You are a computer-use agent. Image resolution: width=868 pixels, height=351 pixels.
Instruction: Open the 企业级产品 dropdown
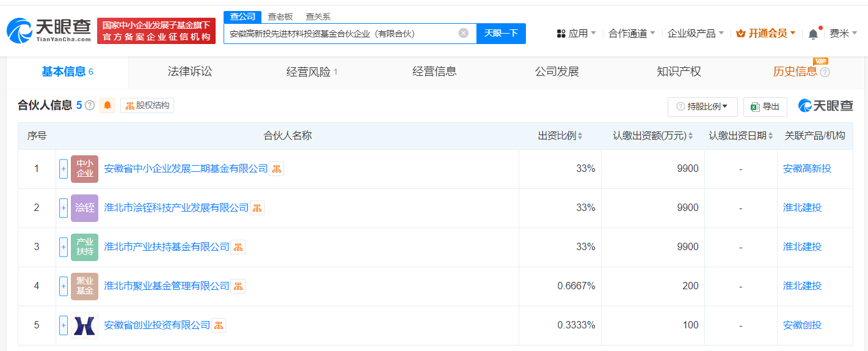pos(696,34)
